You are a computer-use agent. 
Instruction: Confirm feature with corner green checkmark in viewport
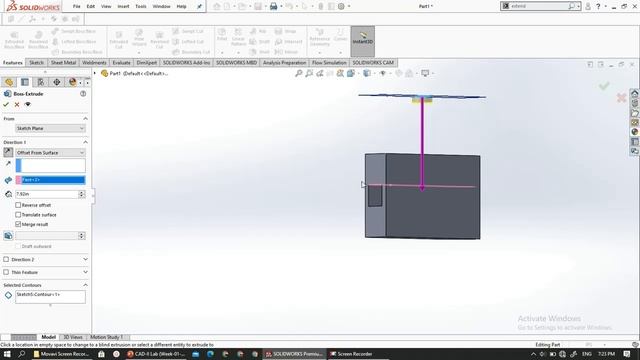pos(604,86)
